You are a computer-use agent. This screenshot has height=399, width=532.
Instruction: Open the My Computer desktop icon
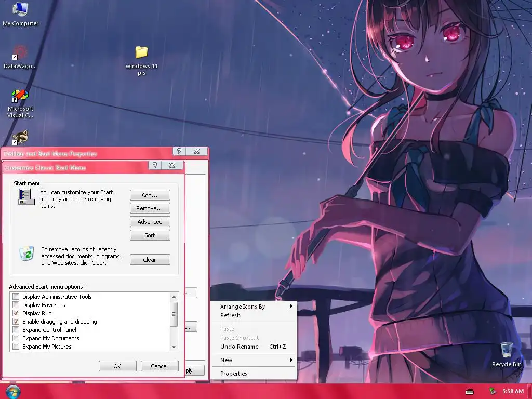pyautogui.click(x=20, y=14)
